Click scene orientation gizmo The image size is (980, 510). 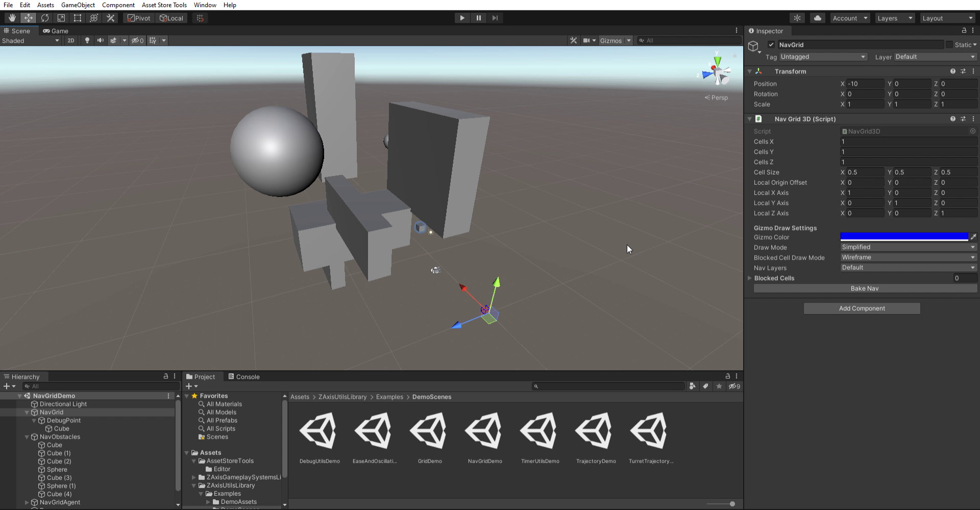[717, 73]
